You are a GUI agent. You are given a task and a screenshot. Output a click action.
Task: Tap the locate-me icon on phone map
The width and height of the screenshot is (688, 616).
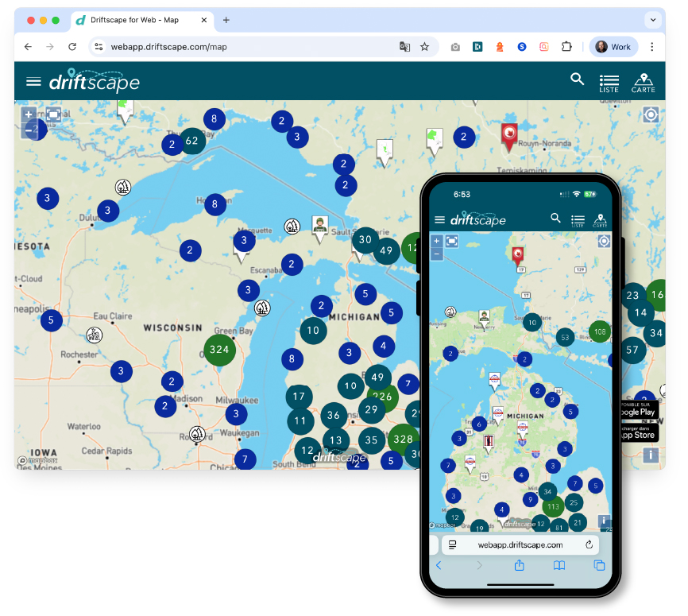coord(604,241)
